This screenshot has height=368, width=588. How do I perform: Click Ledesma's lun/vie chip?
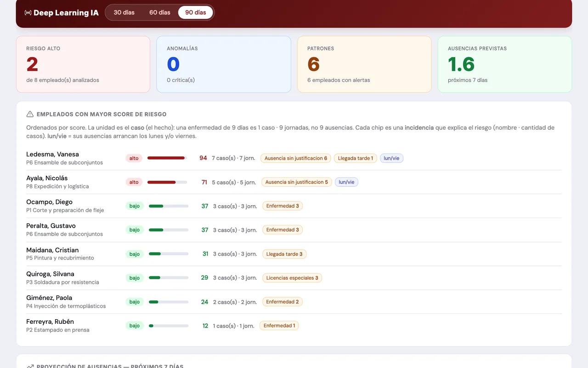391,158
